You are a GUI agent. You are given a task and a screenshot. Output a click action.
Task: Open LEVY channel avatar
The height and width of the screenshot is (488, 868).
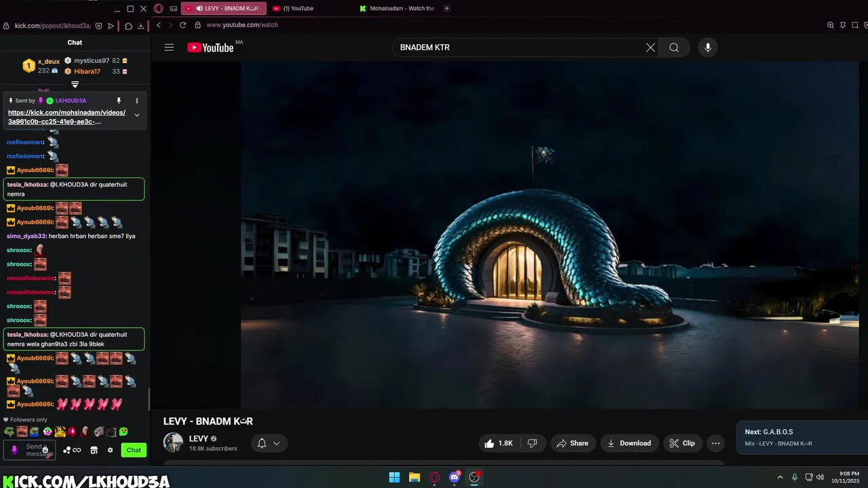[173, 443]
